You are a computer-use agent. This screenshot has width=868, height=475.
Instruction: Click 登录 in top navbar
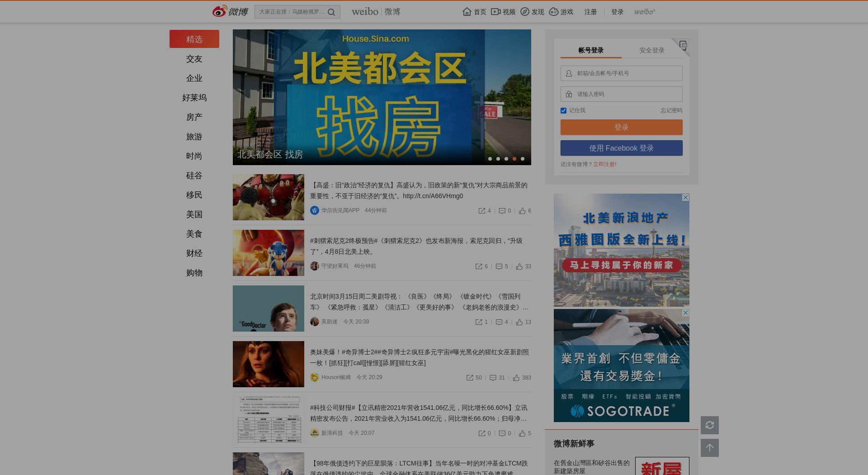617,12
